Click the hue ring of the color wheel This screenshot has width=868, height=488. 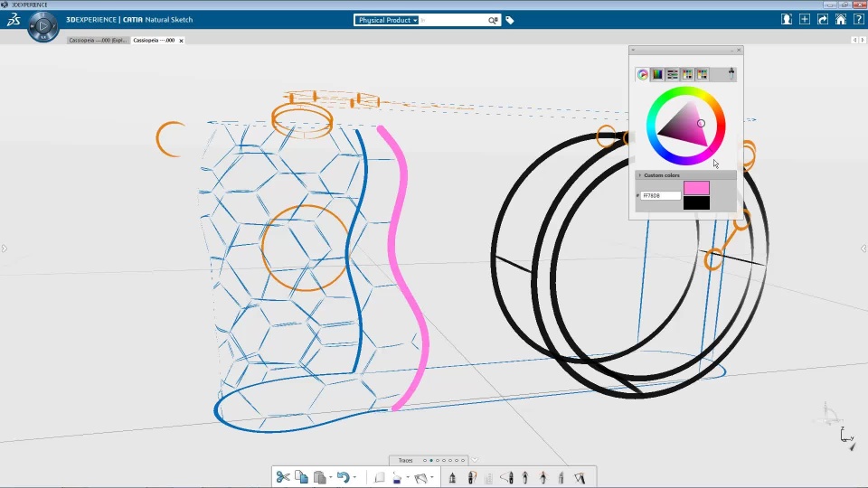pyautogui.click(x=685, y=91)
